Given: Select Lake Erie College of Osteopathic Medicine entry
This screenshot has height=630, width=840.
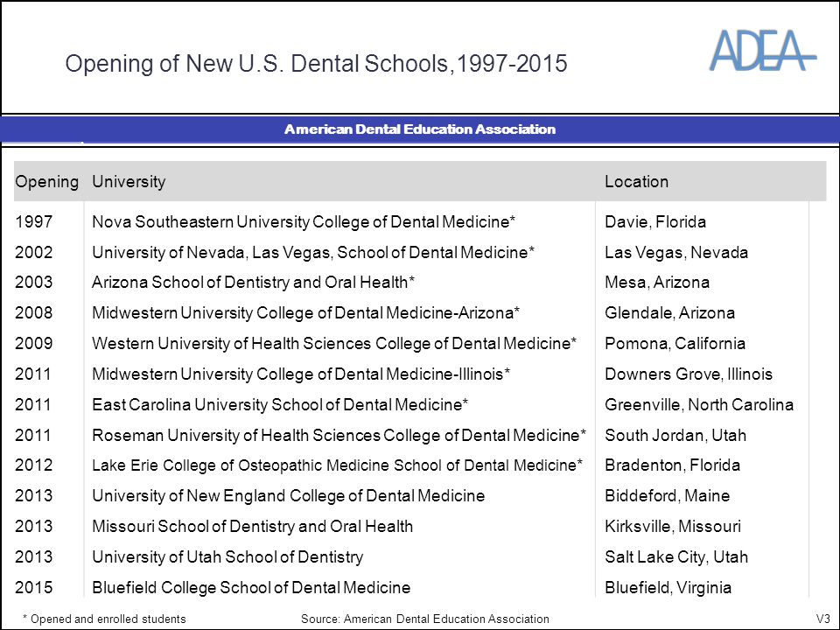Looking at the screenshot, I should pos(337,465).
